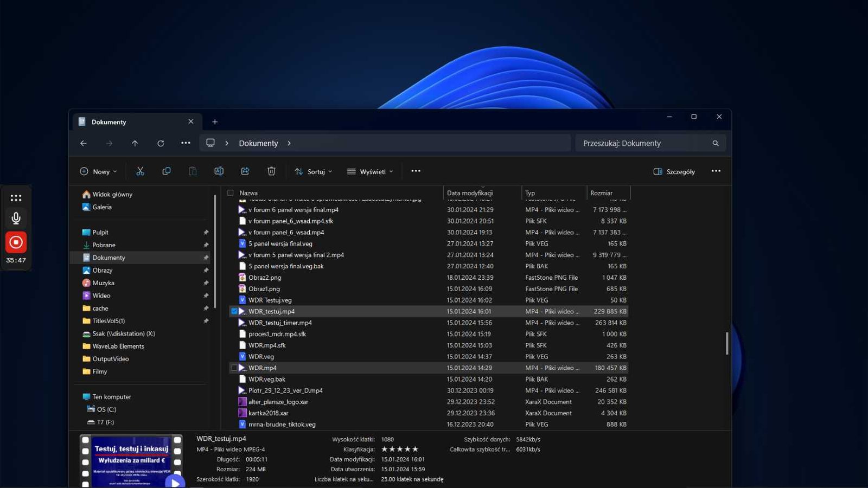Navigate up one folder level
The width and height of the screenshot is (868, 488).
click(x=135, y=143)
